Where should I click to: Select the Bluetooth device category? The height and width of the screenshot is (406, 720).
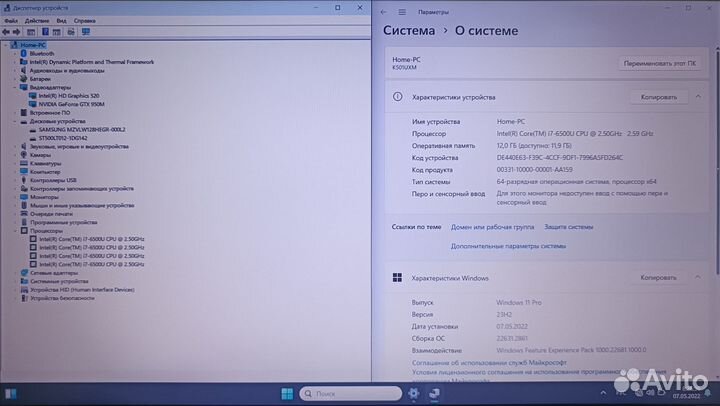tap(42, 53)
